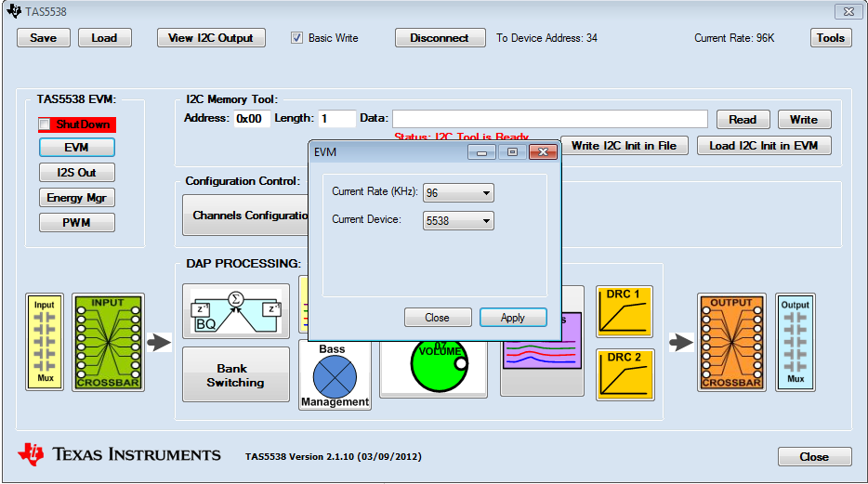The image size is (868, 484).
Task: Click the Bank Switching button
Action: tap(236, 374)
